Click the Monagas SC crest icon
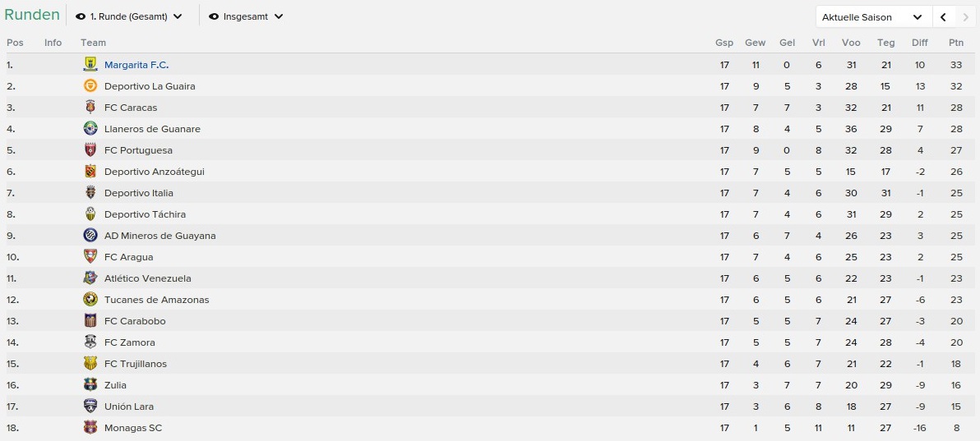This screenshot has width=980, height=441. tap(90, 427)
